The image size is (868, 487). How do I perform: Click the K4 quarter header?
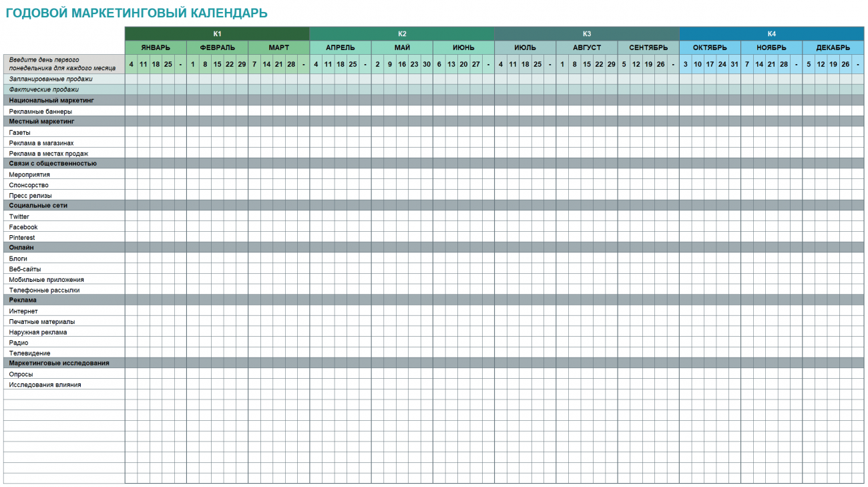(772, 33)
